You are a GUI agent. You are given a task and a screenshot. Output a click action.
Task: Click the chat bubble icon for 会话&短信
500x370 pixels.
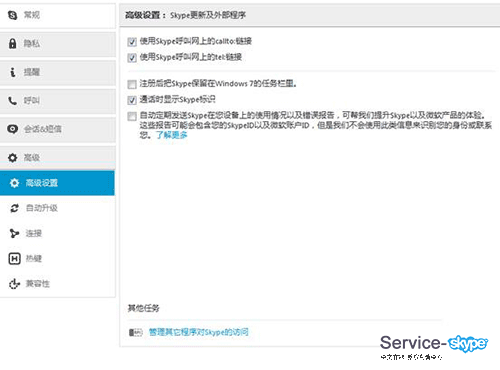(x=13, y=129)
